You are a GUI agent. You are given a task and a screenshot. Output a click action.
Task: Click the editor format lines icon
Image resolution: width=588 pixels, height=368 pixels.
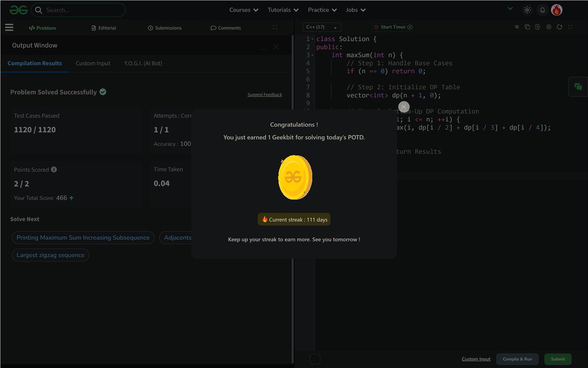516,27
